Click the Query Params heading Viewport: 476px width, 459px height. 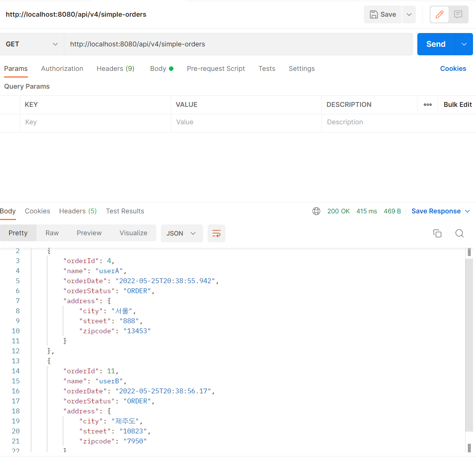click(27, 86)
